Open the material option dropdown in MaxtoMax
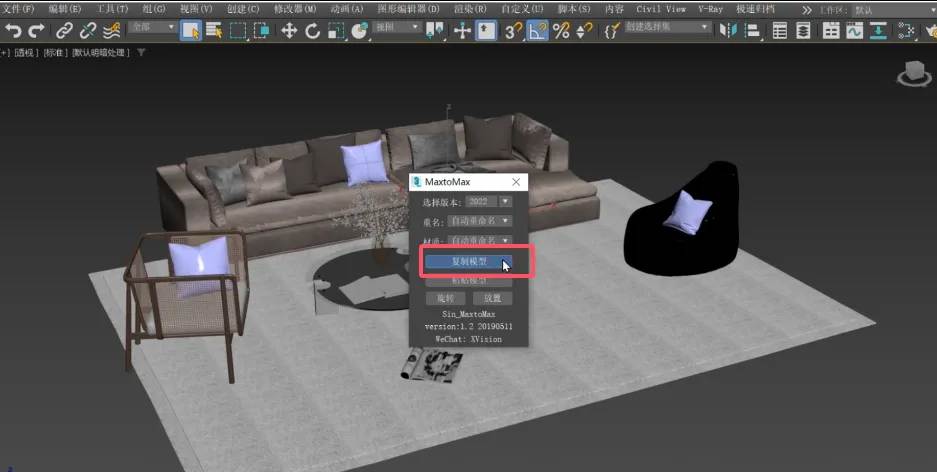 [x=480, y=240]
